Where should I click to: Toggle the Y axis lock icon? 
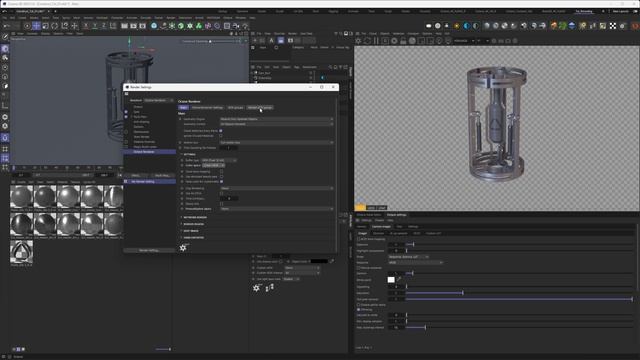[x=95, y=26]
